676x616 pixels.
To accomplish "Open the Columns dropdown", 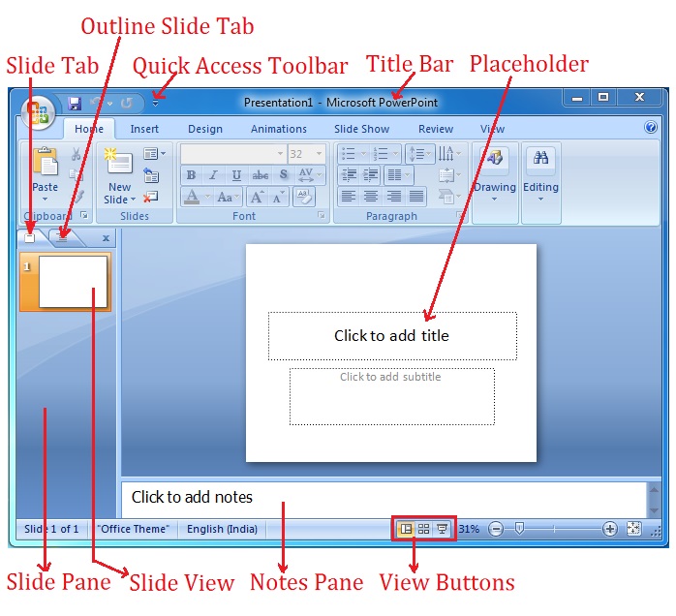I will pyautogui.click(x=398, y=175).
